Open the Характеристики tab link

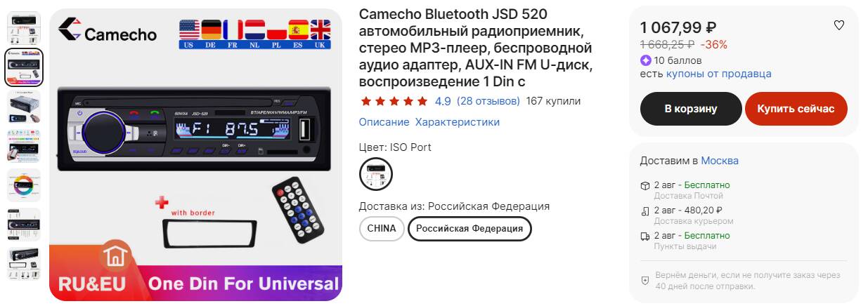(458, 122)
